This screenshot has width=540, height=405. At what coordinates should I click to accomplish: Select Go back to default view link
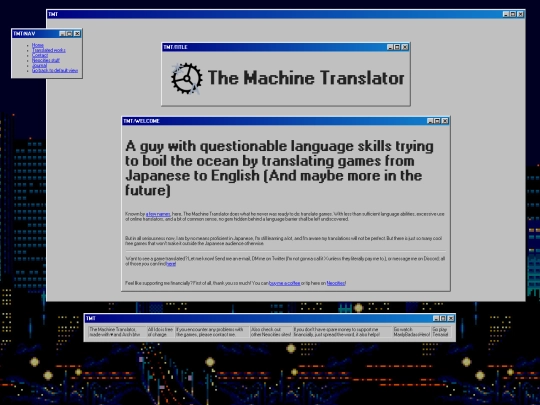click(x=55, y=70)
